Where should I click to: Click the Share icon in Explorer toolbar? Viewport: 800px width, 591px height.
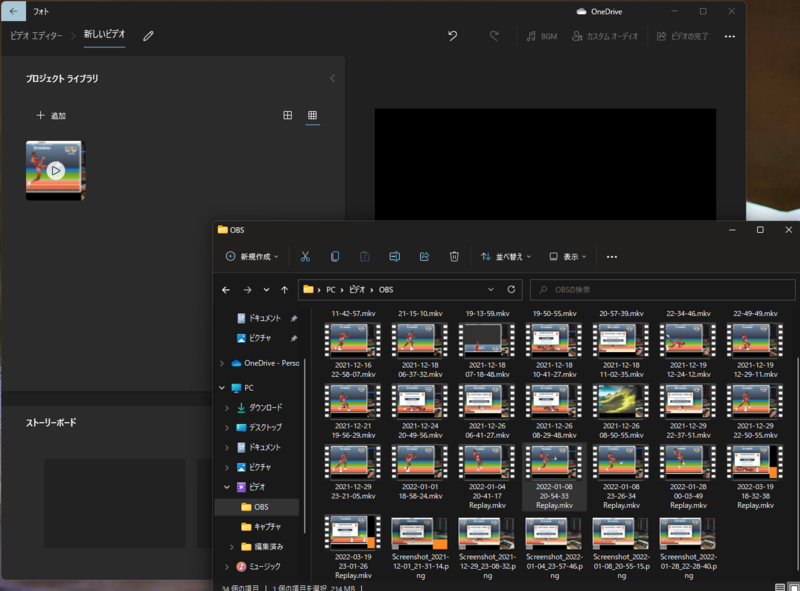[424, 256]
